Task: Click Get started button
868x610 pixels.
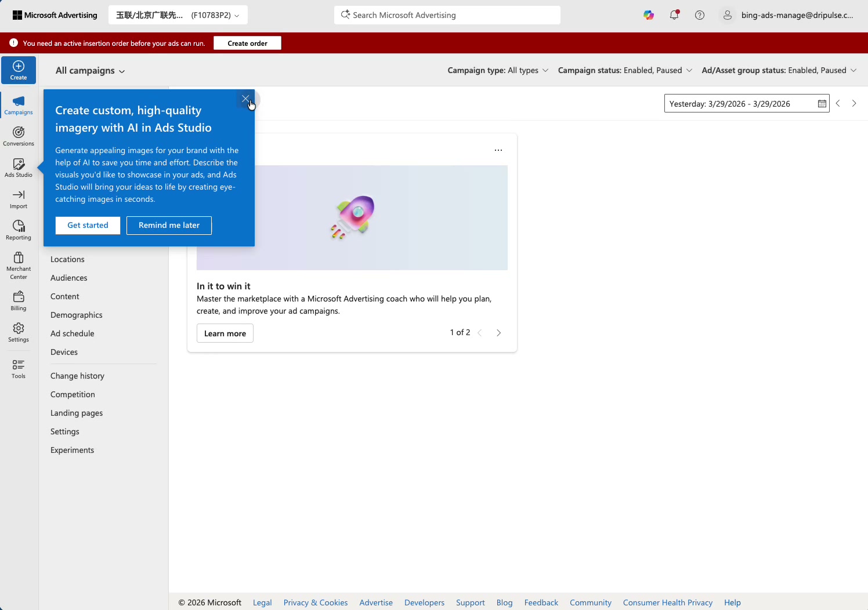Action: coord(88,226)
